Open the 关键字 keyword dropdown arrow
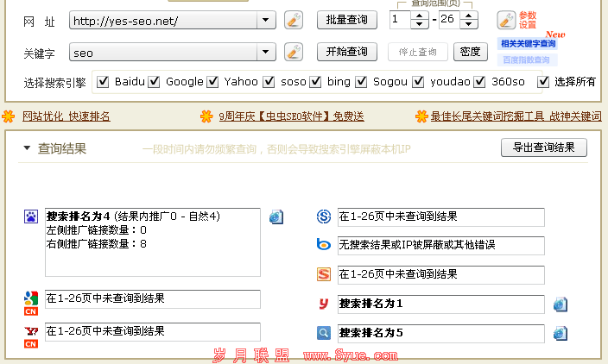Screen dimensions: 608x364 (266, 52)
